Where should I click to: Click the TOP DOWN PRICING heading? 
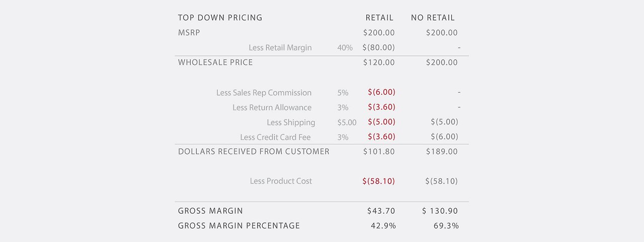(220, 18)
